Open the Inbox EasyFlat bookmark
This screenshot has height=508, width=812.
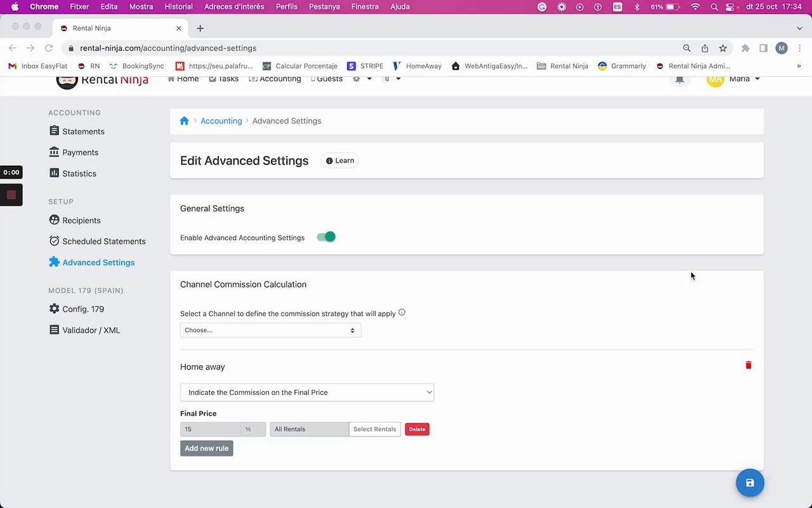(x=37, y=66)
